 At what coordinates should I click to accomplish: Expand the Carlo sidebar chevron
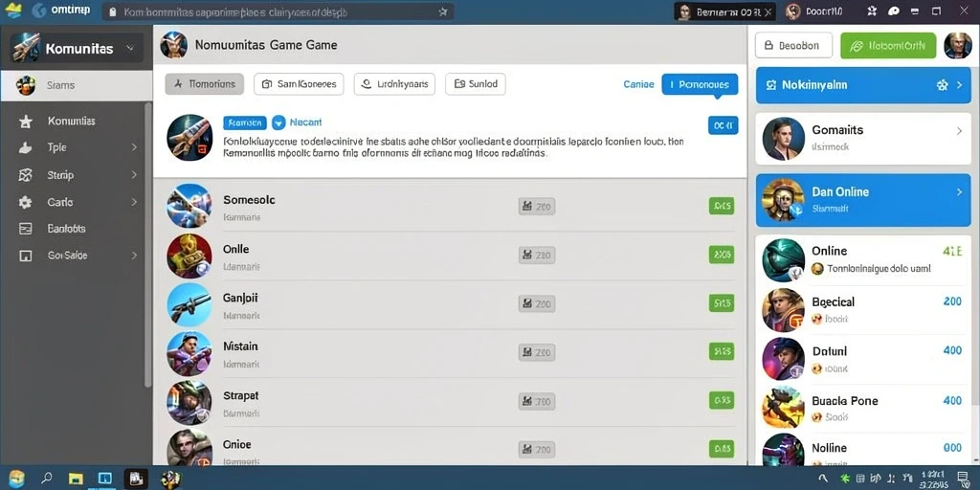[x=134, y=203]
